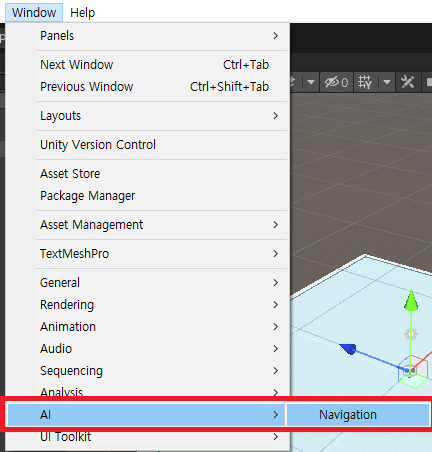Open Navigation from the AI submenu
Image resolution: width=432 pixels, height=452 pixels.
pyautogui.click(x=358, y=415)
